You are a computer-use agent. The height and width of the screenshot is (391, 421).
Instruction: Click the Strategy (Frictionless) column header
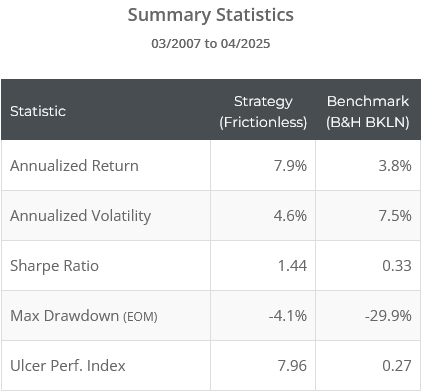point(263,111)
